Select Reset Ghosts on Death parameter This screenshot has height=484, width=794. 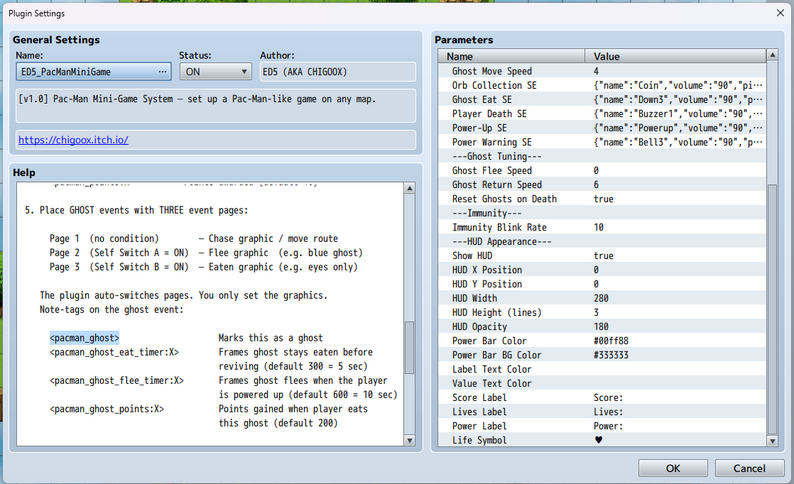click(x=602, y=199)
